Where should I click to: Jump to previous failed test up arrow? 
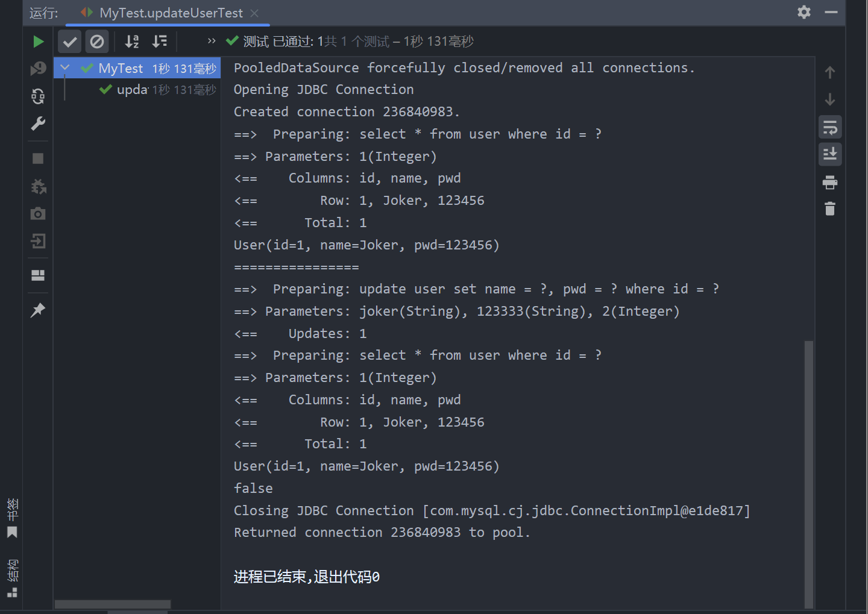point(830,73)
